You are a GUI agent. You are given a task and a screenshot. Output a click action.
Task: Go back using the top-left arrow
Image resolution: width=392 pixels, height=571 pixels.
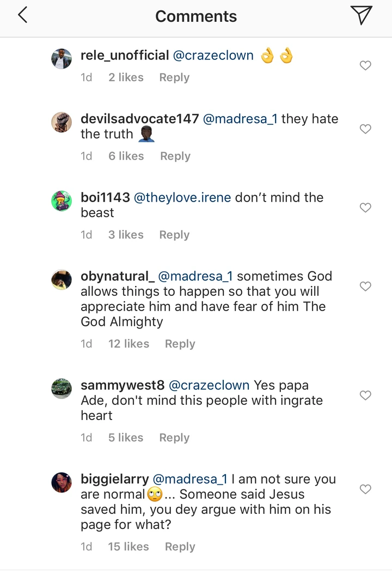23,16
